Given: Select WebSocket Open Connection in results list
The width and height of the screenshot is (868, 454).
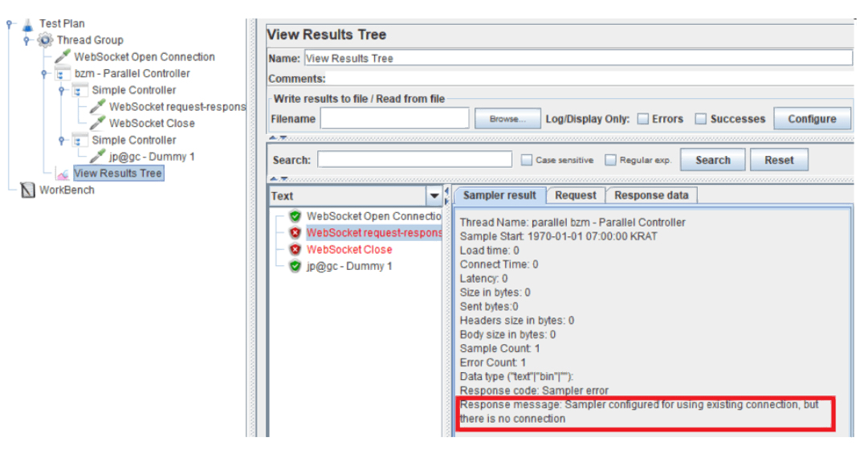Looking at the screenshot, I should pyautogui.click(x=373, y=216).
